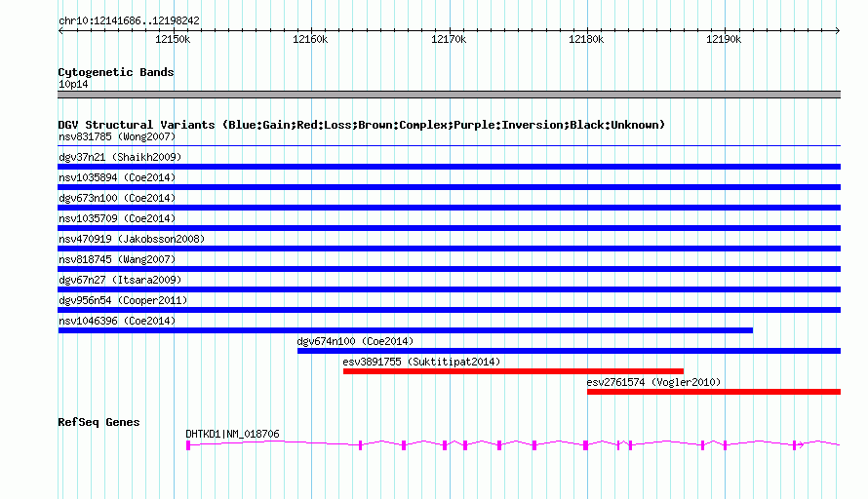This screenshot has height=499, width=868.
Task: Click the RefSeq Genes track title
Action: click(x=99, y=423)
